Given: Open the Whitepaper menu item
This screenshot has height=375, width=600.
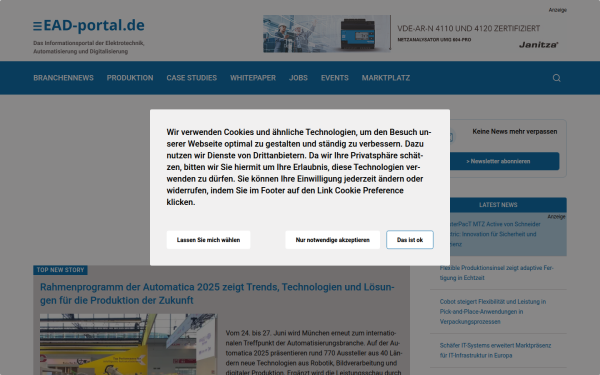Looking at the screenshot, I should pos(253,78).
